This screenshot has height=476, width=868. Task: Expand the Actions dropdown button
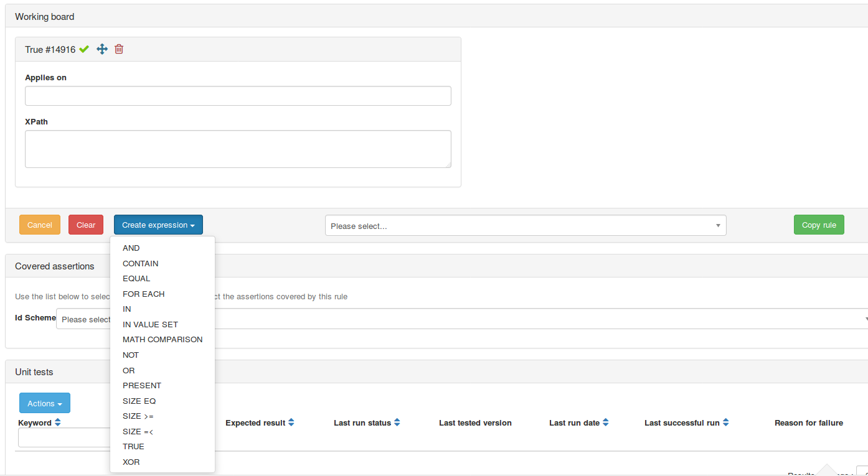tap(45, 403)
